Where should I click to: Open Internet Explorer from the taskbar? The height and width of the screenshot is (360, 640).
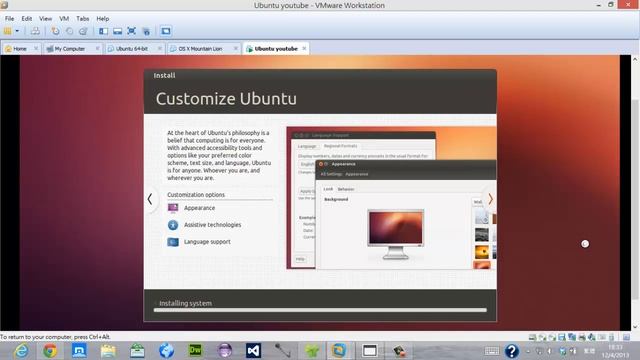click(x=21, y=351)
